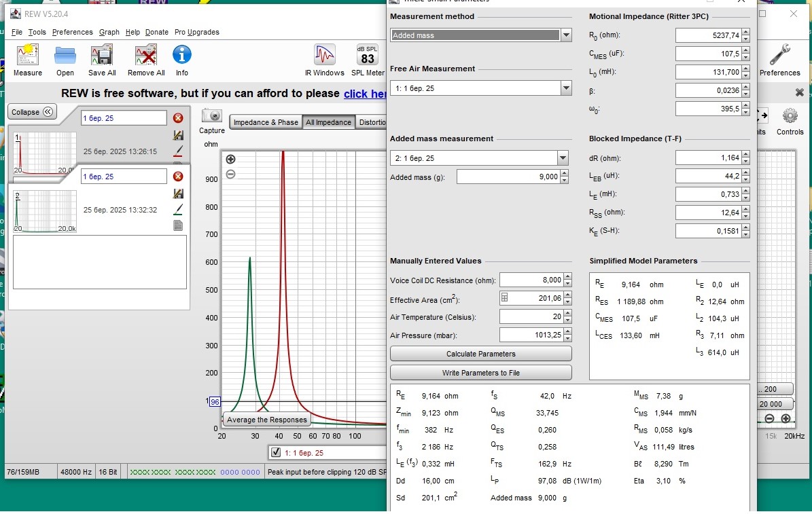This screenshot has height=514, width=812.
Task: Increase the Air Temperature value
Action: coord(567,313)
